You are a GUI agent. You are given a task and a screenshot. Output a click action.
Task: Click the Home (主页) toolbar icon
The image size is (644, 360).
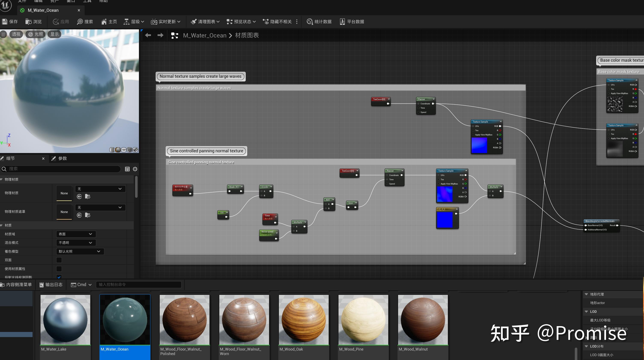[x=104, y=22]
